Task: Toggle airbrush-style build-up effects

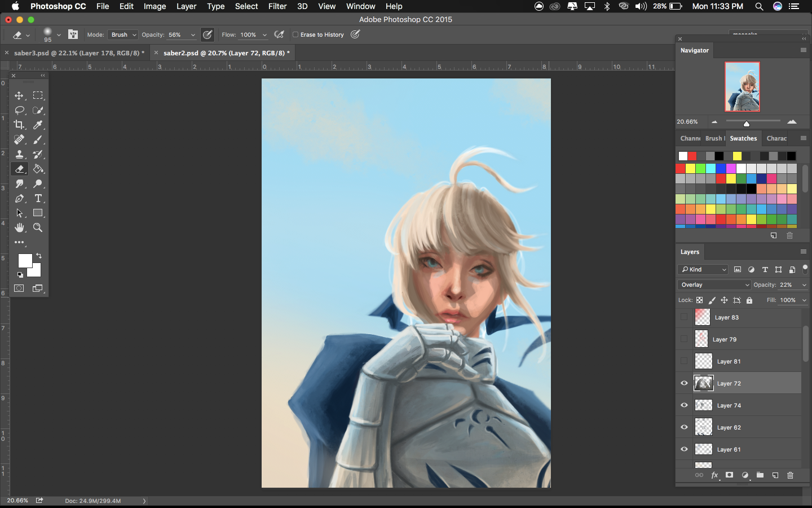Action: (x=279, y=34)
